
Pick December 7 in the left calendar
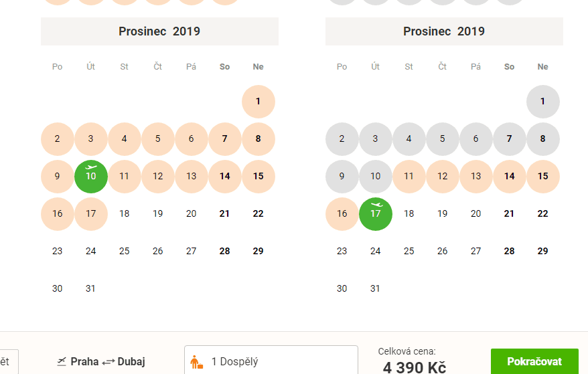tap(224, 139)
